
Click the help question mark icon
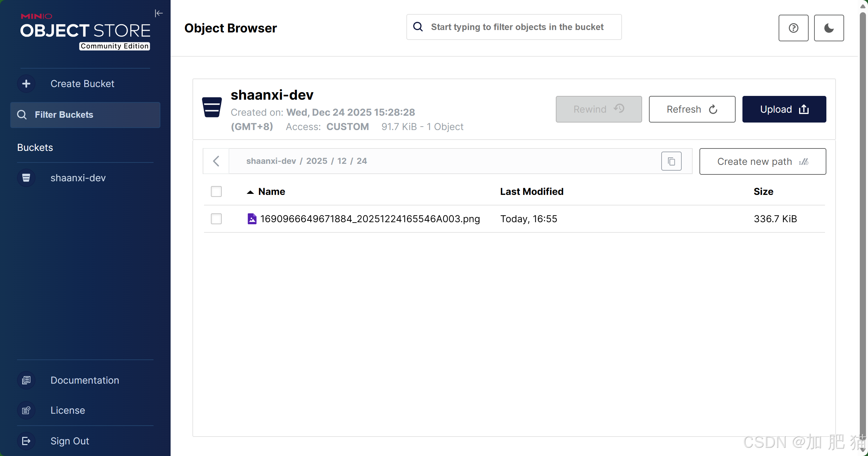tap(793, 28)
